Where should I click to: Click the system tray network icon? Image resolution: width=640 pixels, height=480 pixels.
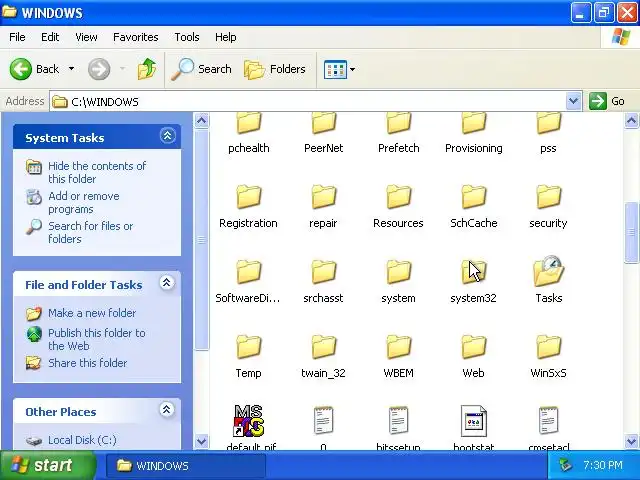pyautogui.click(x=566, y=465)
